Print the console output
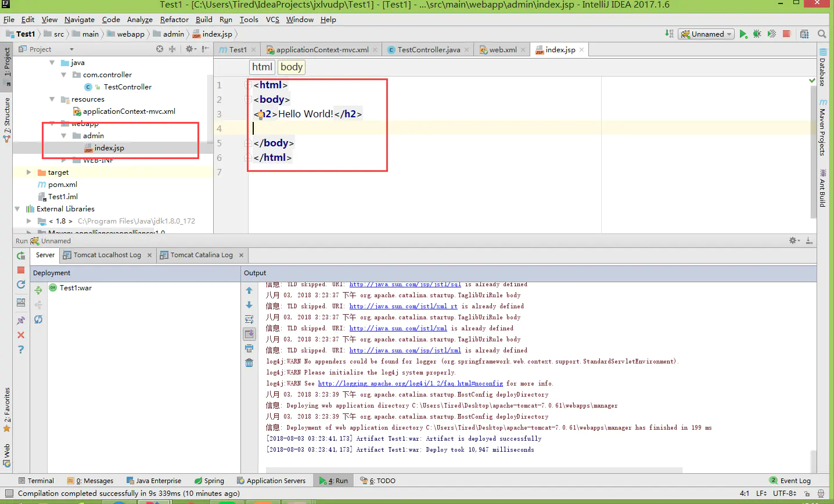The height and width of the screenshot is (504, 834). pos(249,348)
